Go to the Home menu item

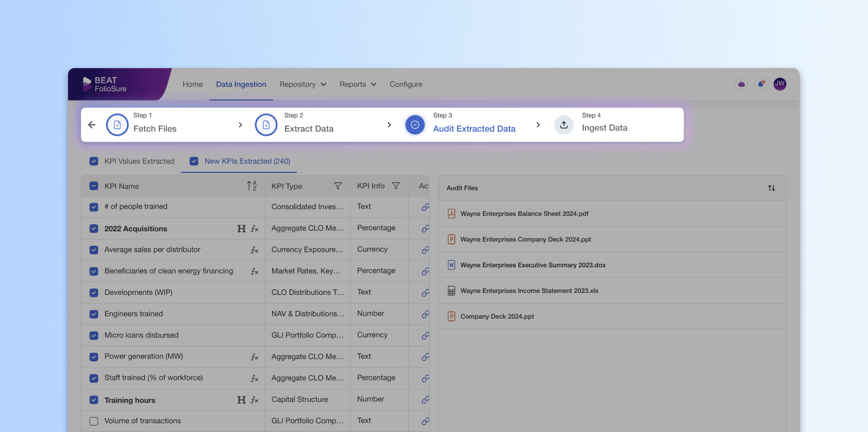[x=193, y=85]
